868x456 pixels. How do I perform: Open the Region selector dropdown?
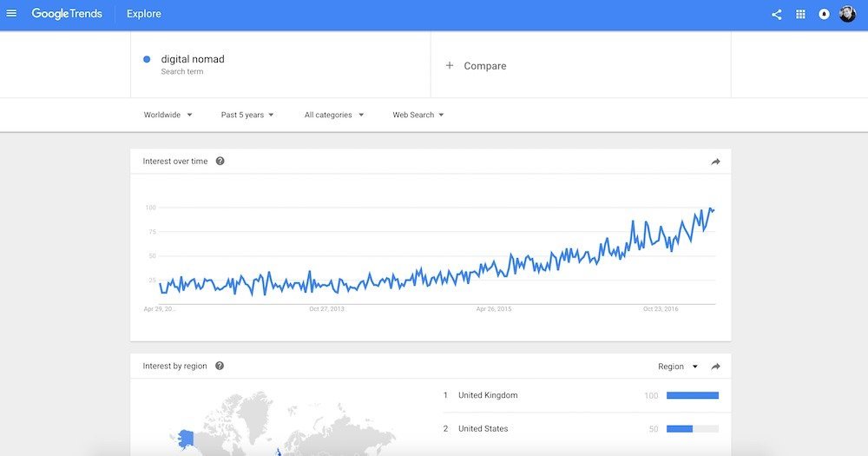coord(678,367)
